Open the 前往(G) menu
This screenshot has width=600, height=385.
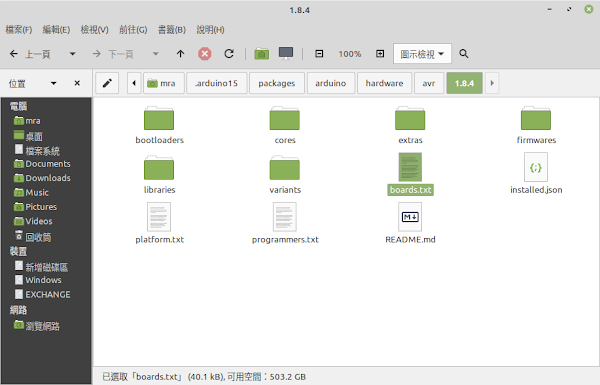133,30
